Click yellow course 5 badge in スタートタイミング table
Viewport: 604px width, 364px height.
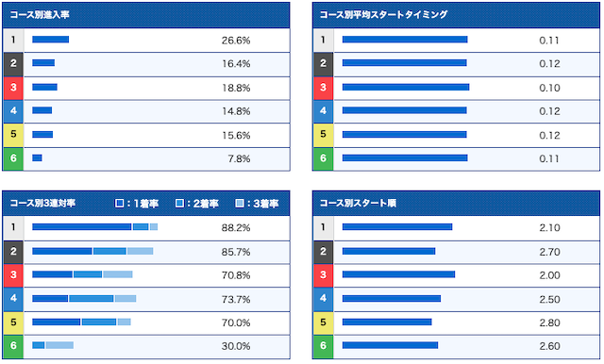click(323, 135)
